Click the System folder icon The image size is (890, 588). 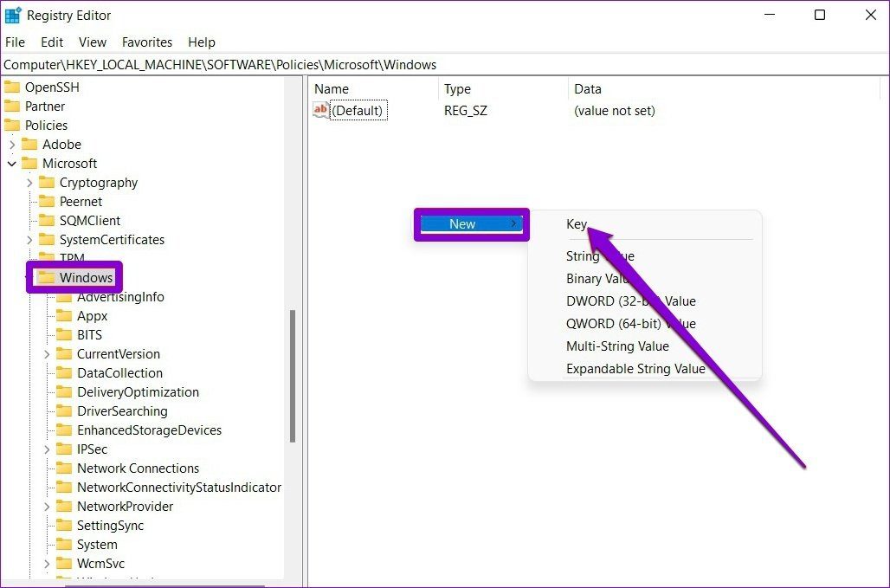click(64, 545)
